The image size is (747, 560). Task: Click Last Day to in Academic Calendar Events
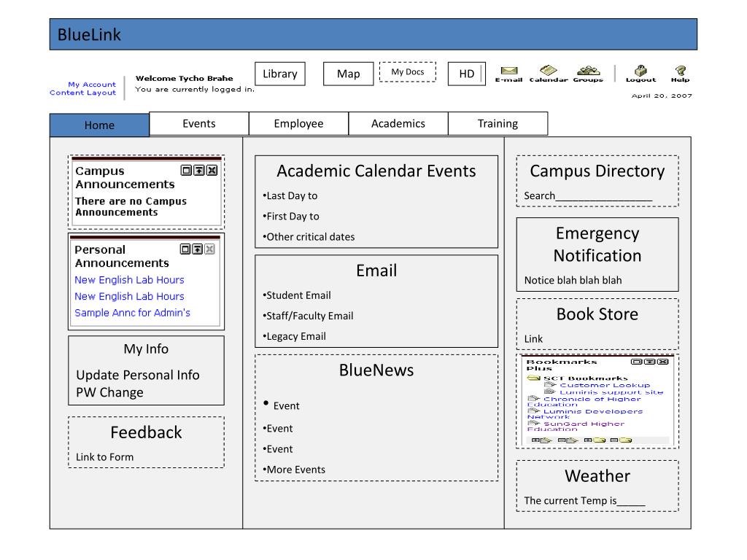click(290, 195)
